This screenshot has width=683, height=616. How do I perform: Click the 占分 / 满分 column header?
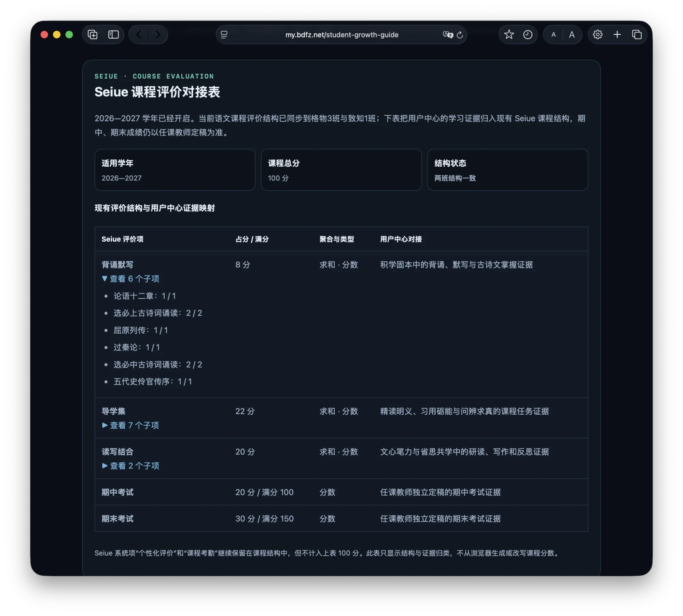(x=252, y=239)
